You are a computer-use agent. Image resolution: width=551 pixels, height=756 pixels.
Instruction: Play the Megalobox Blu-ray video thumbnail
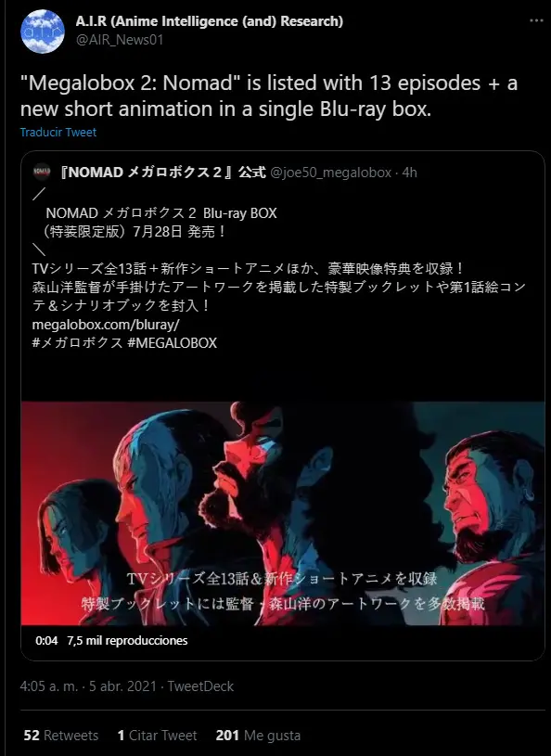(283, 513)
